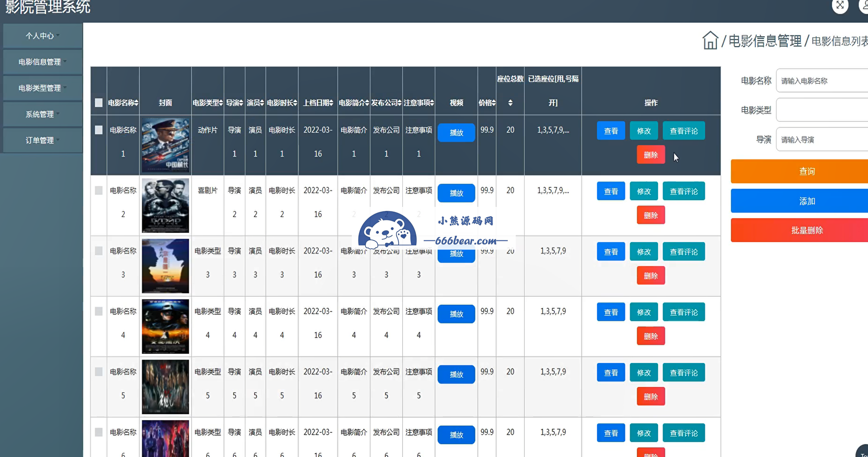Click 修改 for 电影名称2 row
The width and height of the screenshot is (868, 457).
click(x=644, y=191)
